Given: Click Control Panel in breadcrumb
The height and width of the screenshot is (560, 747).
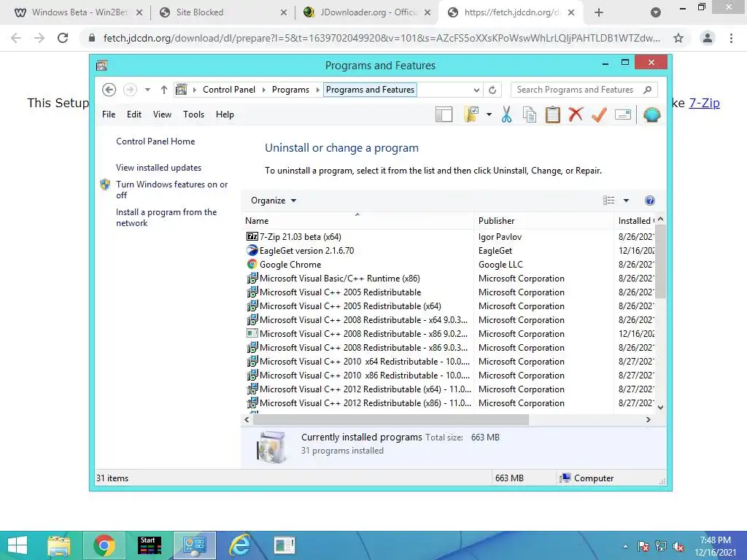Looking at the screenshot, I should (228, 90).
